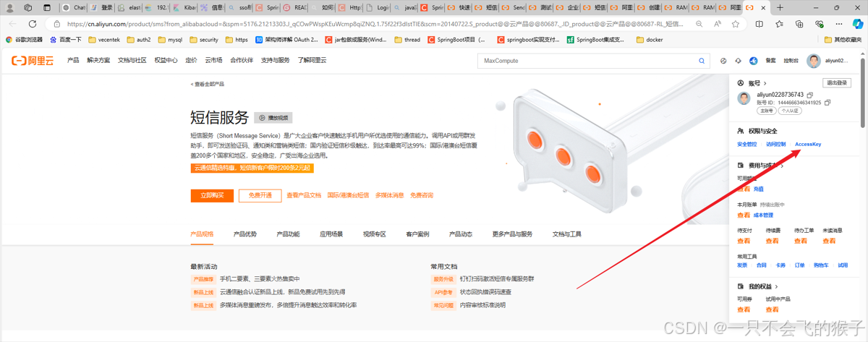
Task: Click 手机二要素、三要素火热售卖中 activity entry
Action: [260, 278]
